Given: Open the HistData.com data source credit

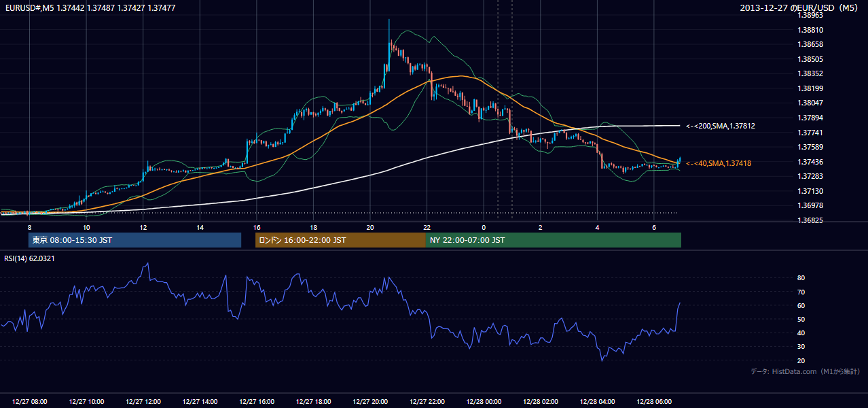Looking at the screenshot, I should click(805, 371).
